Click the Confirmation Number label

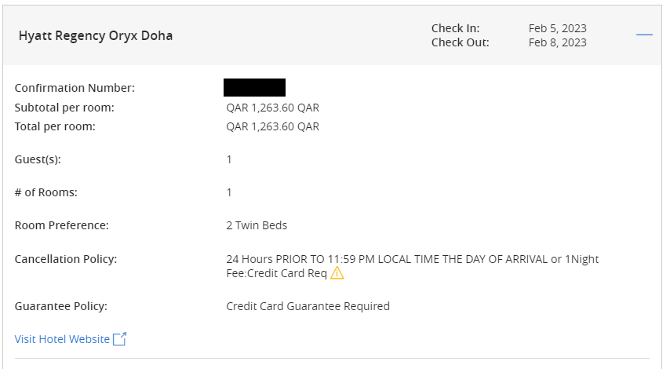point(75,88)
